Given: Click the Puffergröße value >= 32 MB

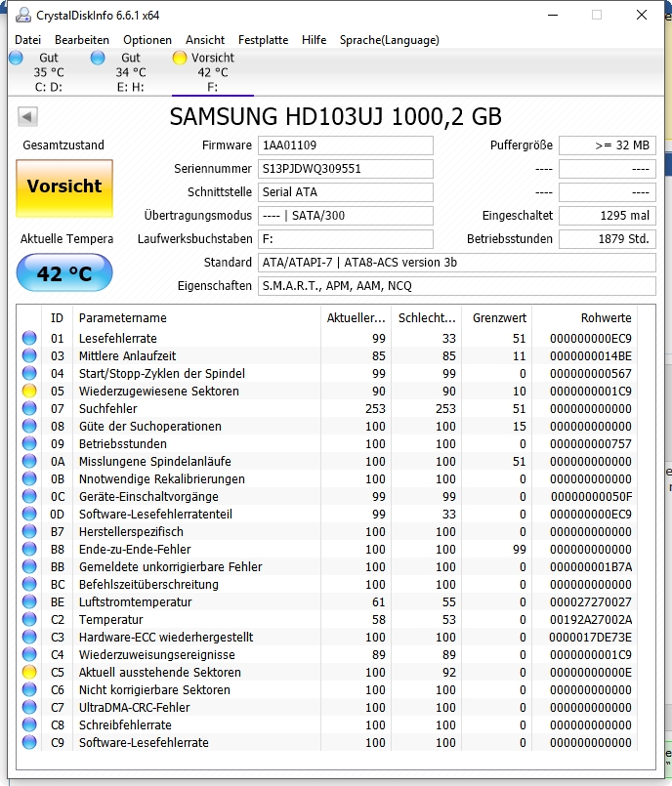Looking at the screenshot, I should [x=608, y=145].
